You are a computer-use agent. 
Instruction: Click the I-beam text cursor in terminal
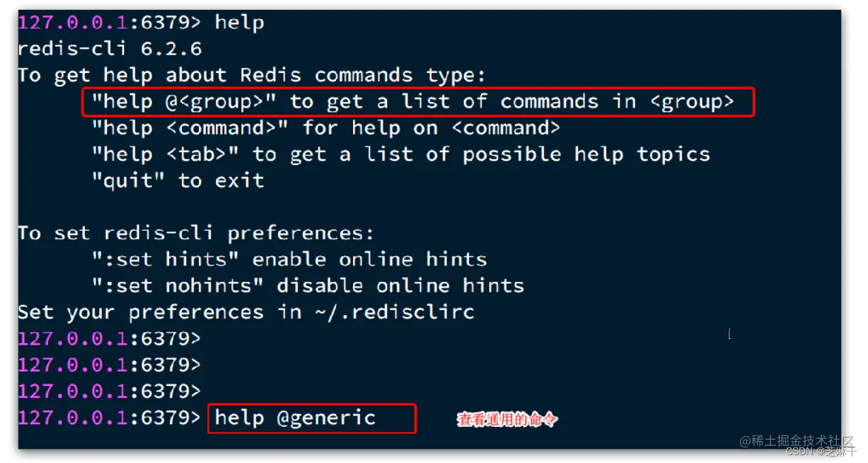click(729, 333)
